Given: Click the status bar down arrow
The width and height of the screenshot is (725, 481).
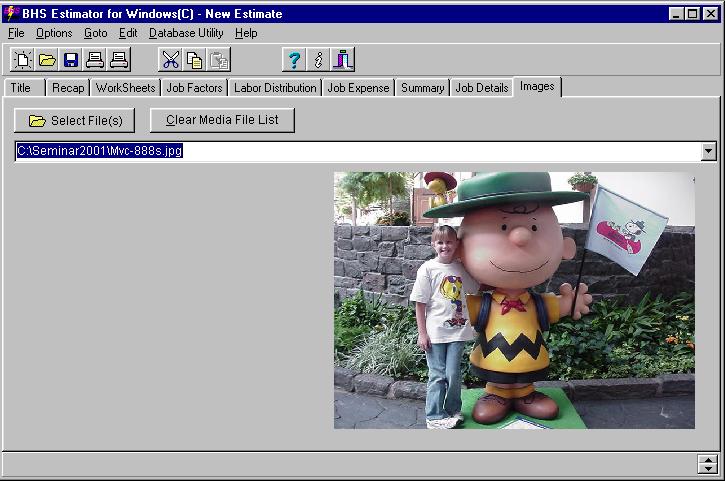Looking at the screenshot, I should [x=708, y=469].
